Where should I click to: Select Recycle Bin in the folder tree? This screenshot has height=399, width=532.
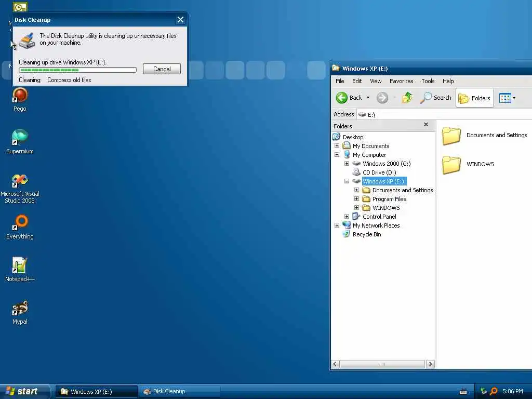point(366,234)
